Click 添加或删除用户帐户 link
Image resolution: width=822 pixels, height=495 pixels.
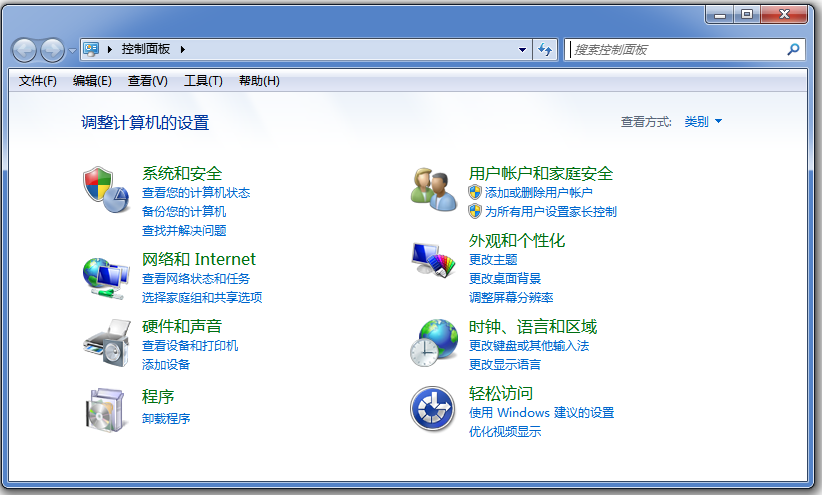539,192
